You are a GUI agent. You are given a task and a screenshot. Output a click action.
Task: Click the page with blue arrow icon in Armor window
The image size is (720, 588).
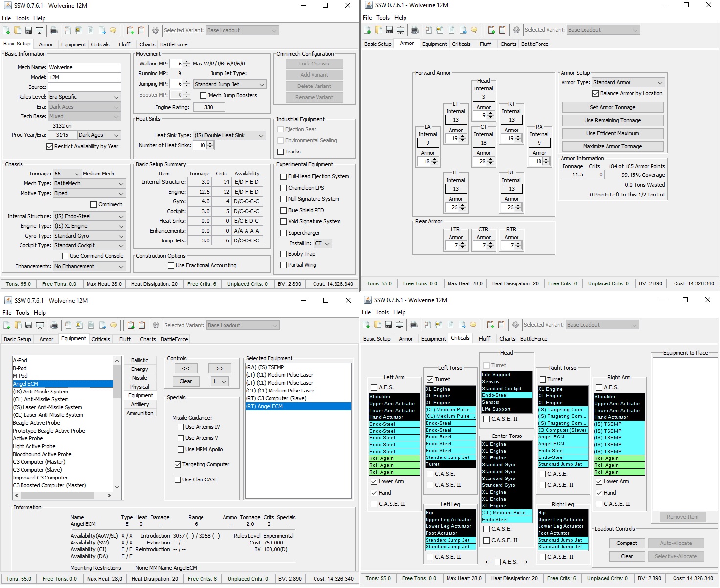(x=463, y=30)
